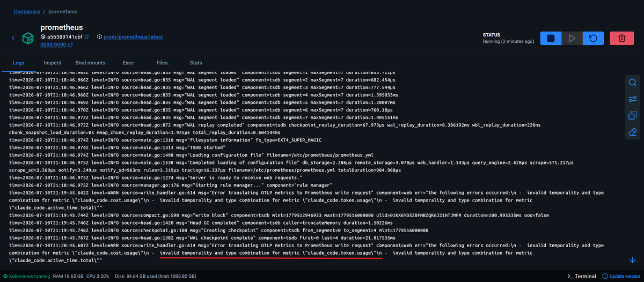644x282 pixels.
Task: Restart the prometheus container
Action: pos(593,38)
